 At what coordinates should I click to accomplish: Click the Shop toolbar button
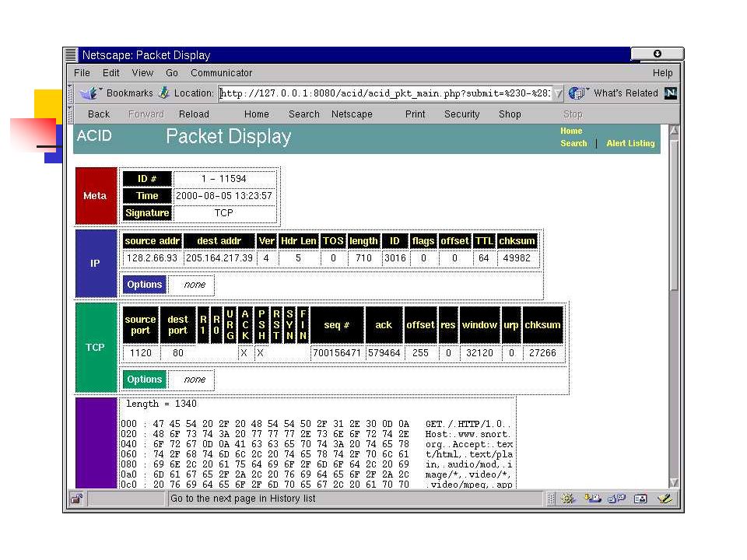pos(510,114)
